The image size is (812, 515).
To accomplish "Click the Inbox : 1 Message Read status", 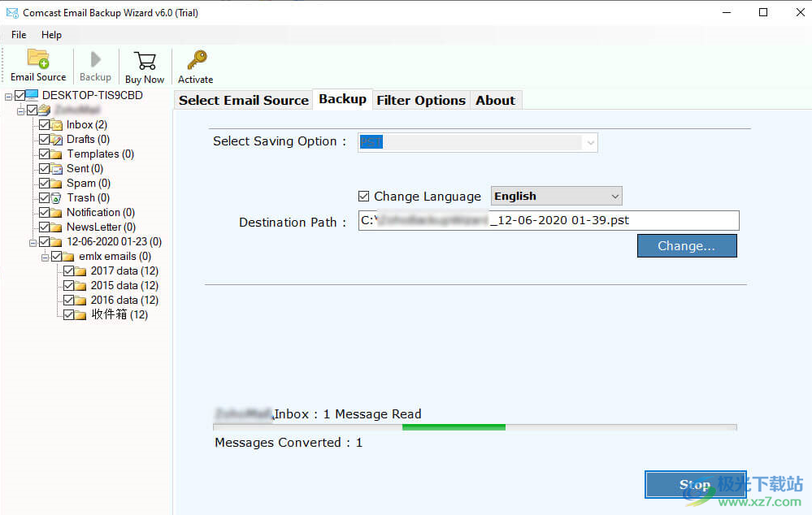I will [x=348, y=414].
